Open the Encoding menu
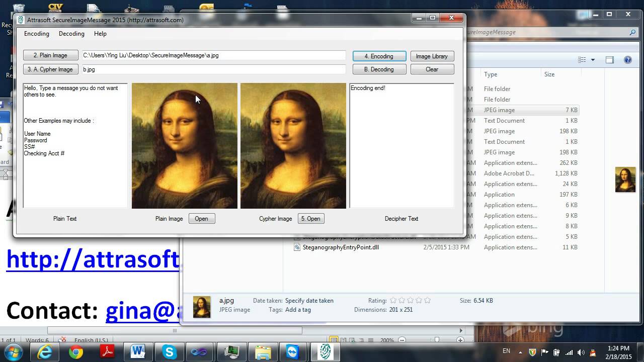Image resolution: width=644 pixels, height=362 pixels. coord(37,34)
